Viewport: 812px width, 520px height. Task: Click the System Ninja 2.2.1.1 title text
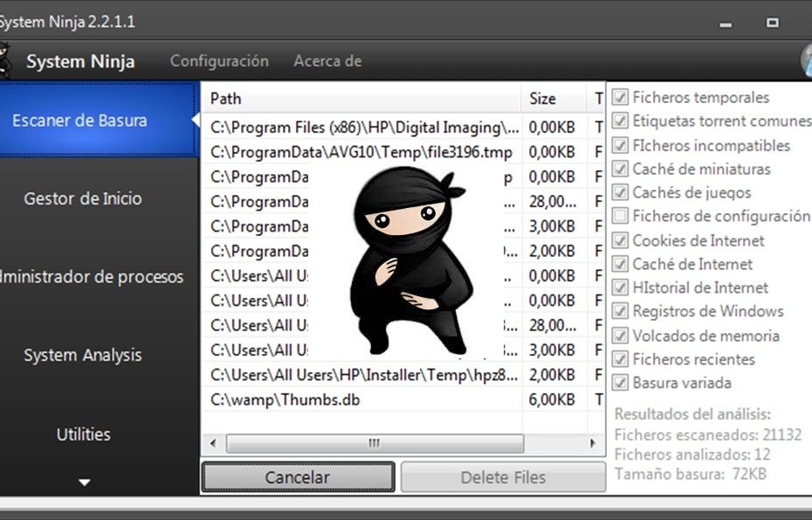pos(67,22)
